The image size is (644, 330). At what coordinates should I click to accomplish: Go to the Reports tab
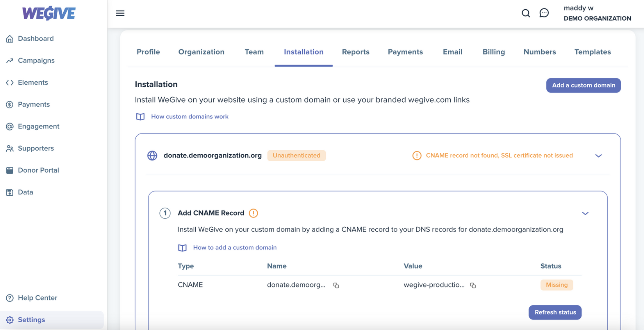click(355, 52)
